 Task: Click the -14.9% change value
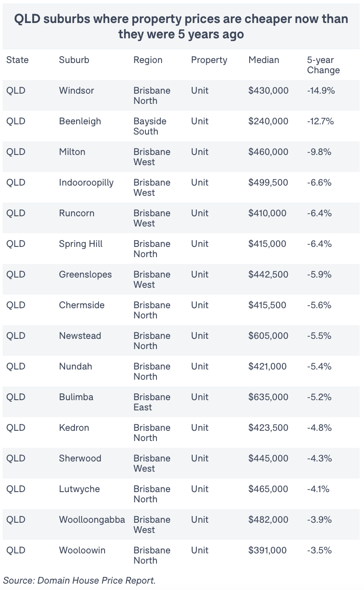[x=321, y=91]
